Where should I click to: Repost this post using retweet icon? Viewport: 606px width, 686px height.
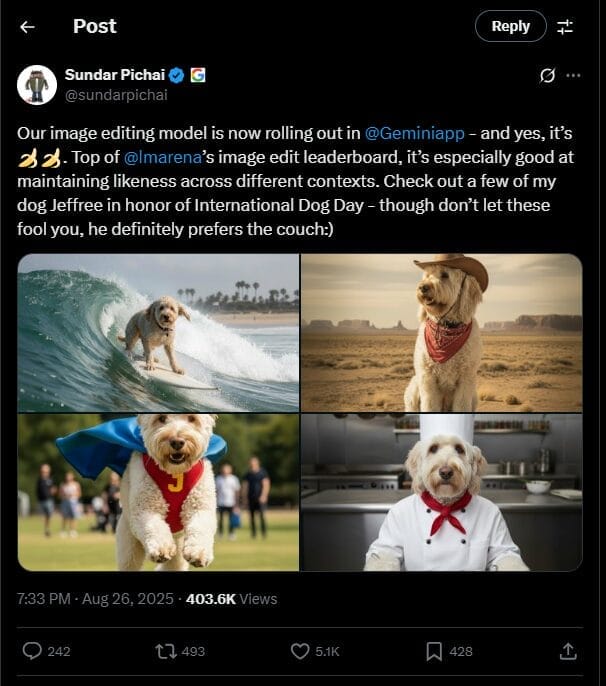pyautogui.click(x=166, y=651)
